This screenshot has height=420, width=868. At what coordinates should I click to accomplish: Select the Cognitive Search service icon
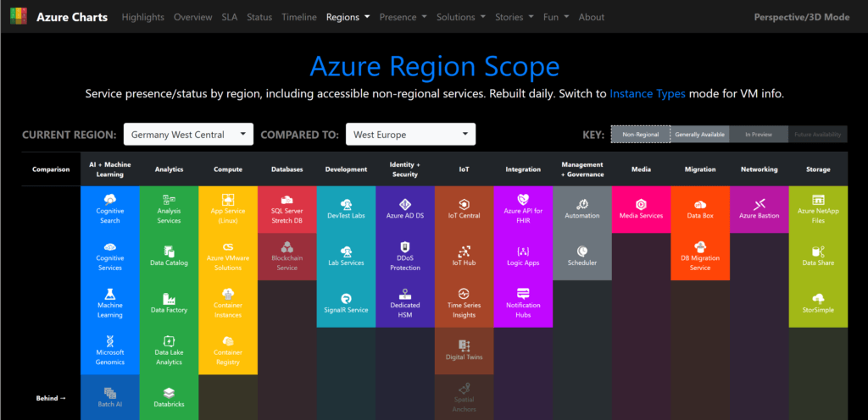coord(109,200)
